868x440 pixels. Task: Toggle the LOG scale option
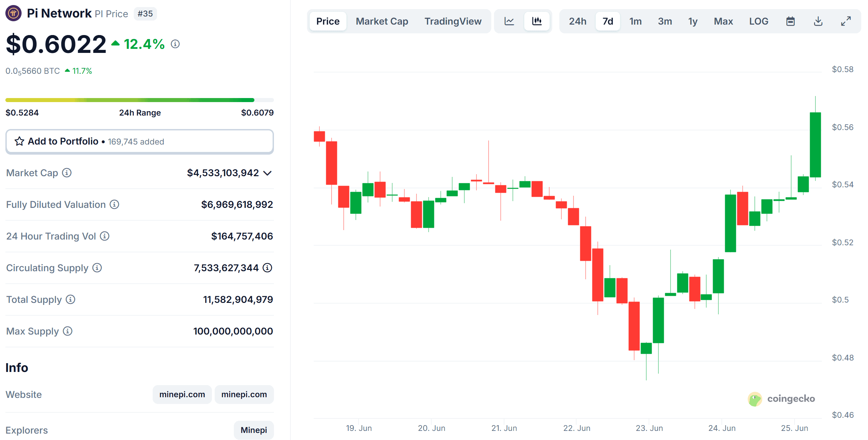coord(758,21)
